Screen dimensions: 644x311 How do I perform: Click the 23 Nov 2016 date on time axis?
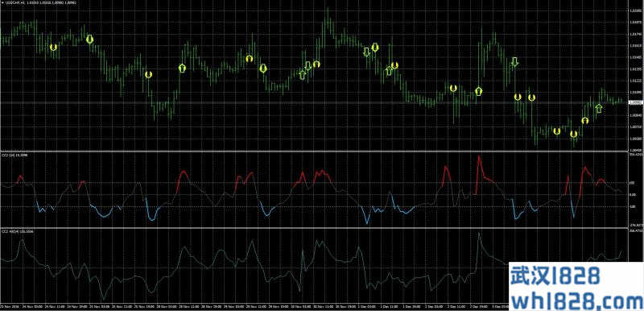[x=7, y=306]
